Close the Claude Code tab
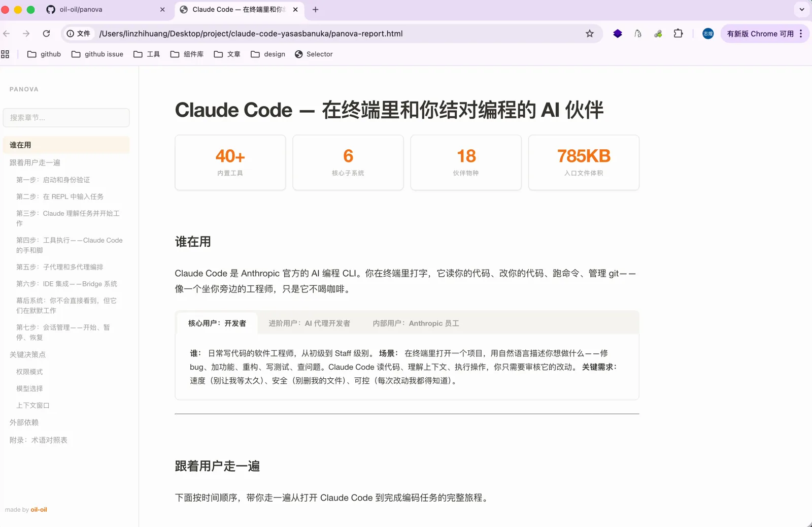The image size is (812, 527). tap(295, 10)
